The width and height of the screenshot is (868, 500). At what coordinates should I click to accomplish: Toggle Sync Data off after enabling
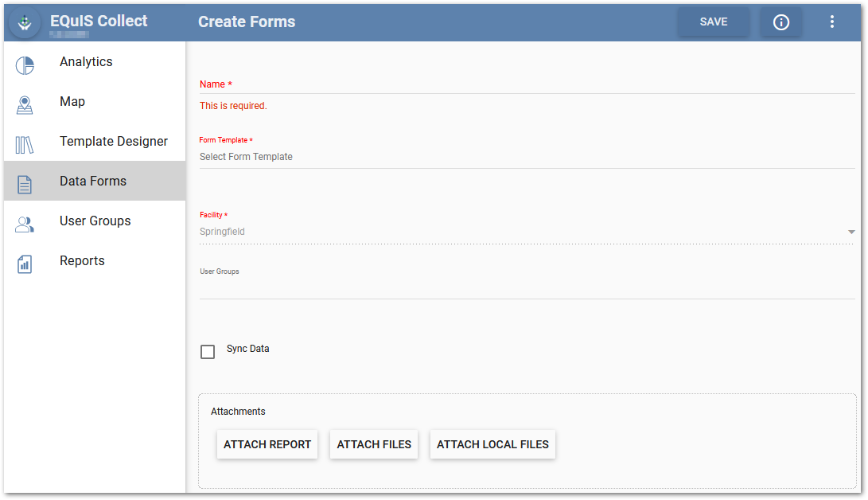pyautogui.click(x=208, y=351)
